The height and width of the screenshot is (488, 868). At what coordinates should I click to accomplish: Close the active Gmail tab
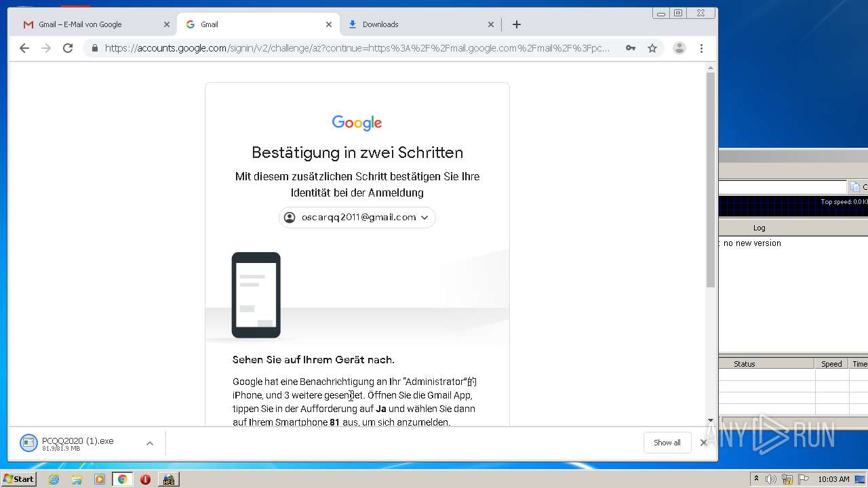(x=329, y=24)
